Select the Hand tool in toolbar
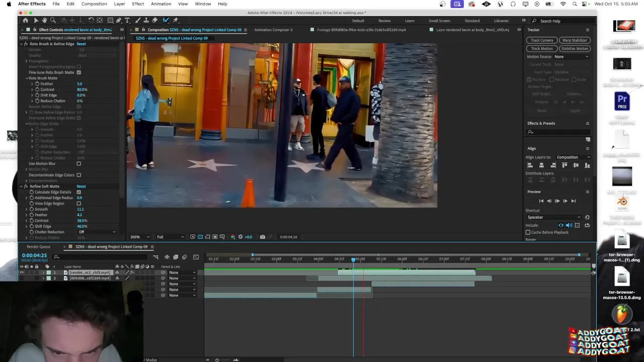Image resolution: width=644 pixels, height=362 pixels. (x=44, y=21)
